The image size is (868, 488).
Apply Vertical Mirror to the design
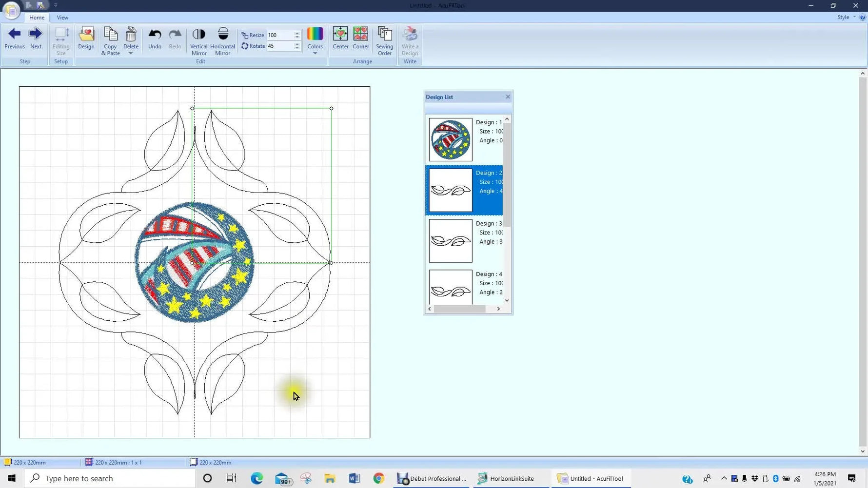click(198, 41)
